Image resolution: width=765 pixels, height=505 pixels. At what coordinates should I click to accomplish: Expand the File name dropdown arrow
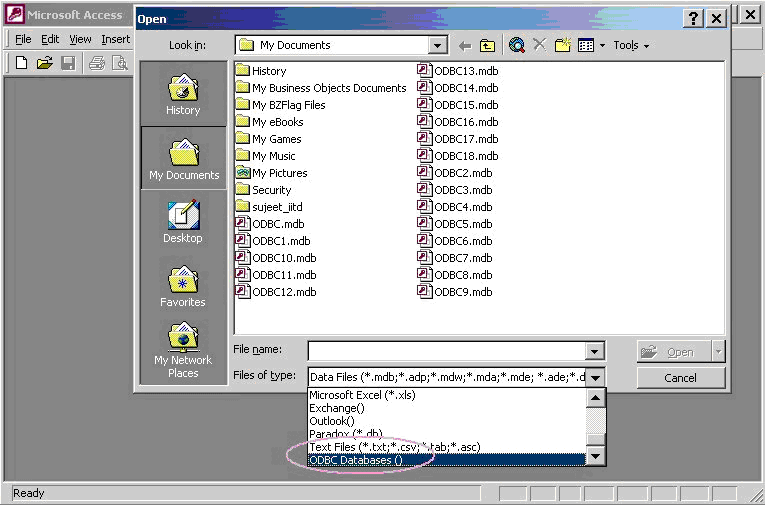[594, 351]
